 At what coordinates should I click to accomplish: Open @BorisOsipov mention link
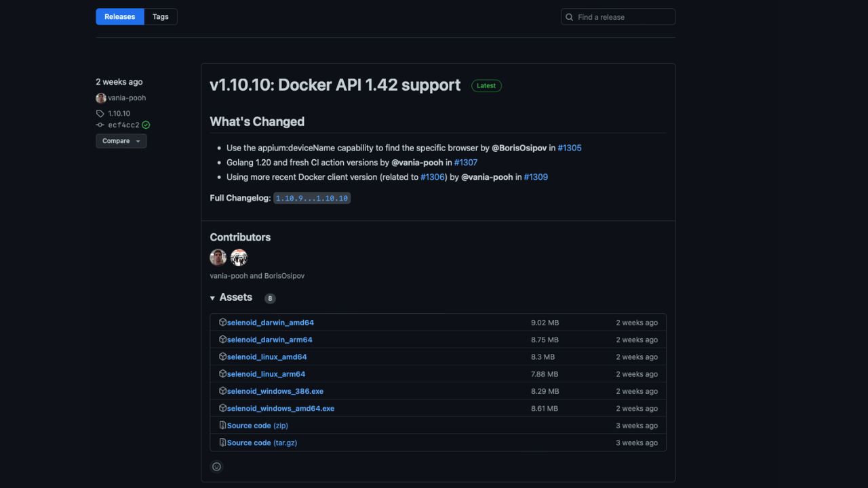[x=519, y=148]
